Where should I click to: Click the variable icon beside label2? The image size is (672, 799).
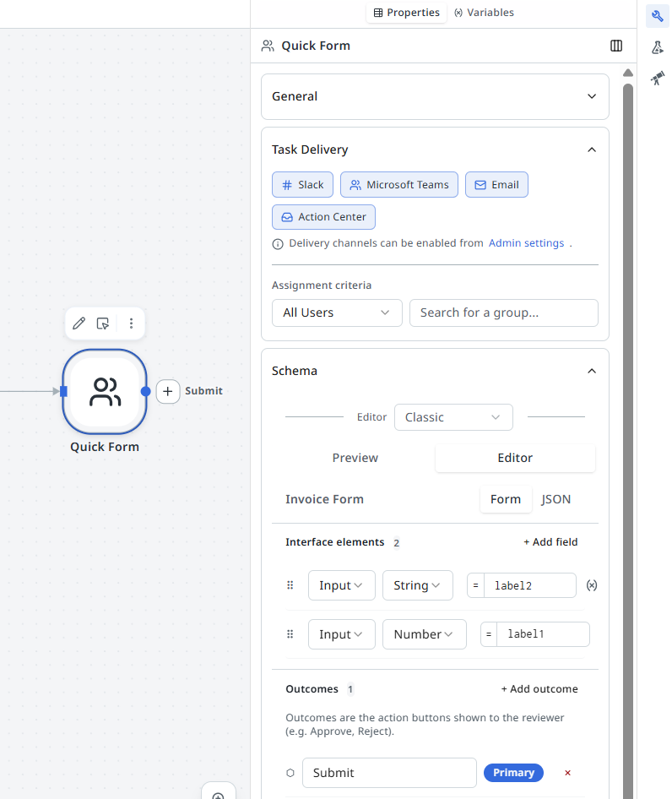click(x=592, y=585)
